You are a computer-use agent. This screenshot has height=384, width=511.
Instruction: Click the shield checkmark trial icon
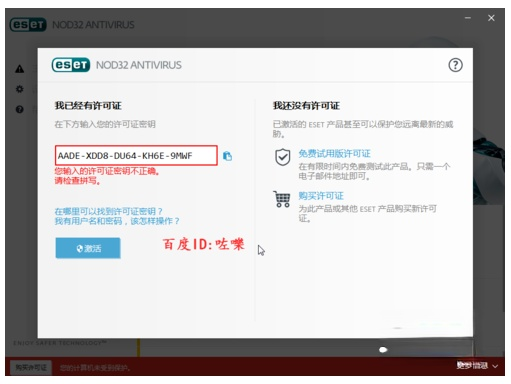click(x=282, y=157)
